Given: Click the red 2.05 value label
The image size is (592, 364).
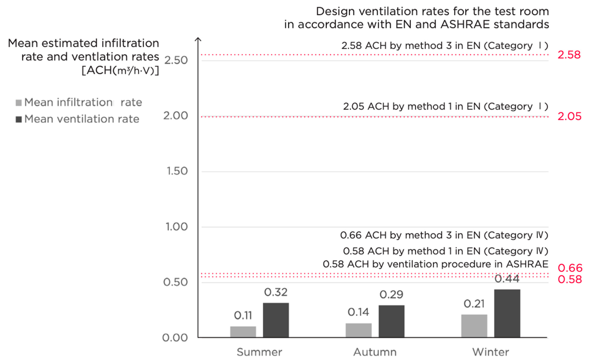Looking at the screenshot, I should 569,117.
